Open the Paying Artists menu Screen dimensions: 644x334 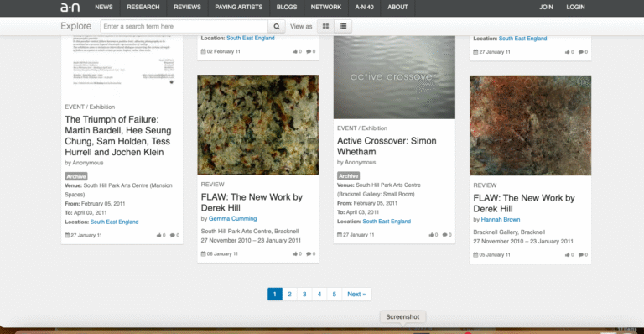(x=239, y=7)
